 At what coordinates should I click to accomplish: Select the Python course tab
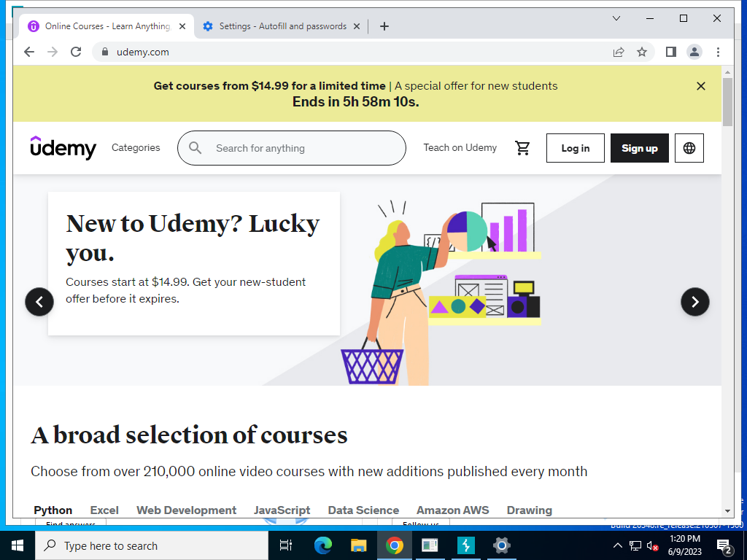coord(53,510)
